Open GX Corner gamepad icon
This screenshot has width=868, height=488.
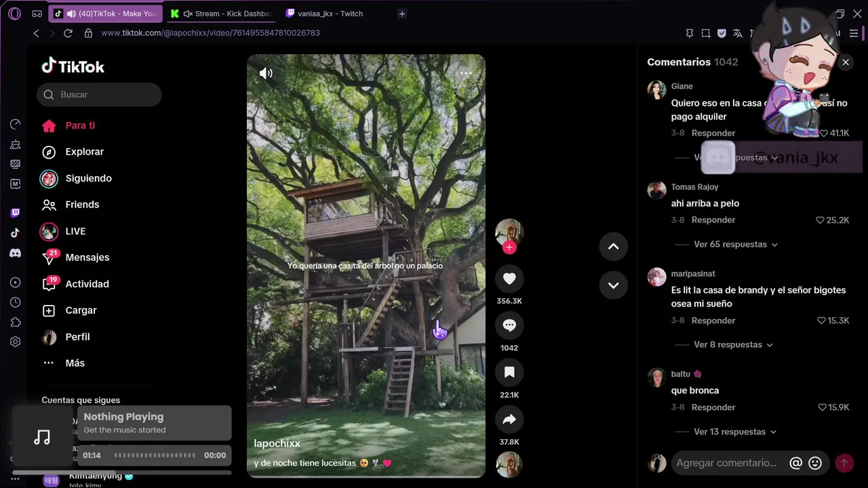click(x=37, y=14)
